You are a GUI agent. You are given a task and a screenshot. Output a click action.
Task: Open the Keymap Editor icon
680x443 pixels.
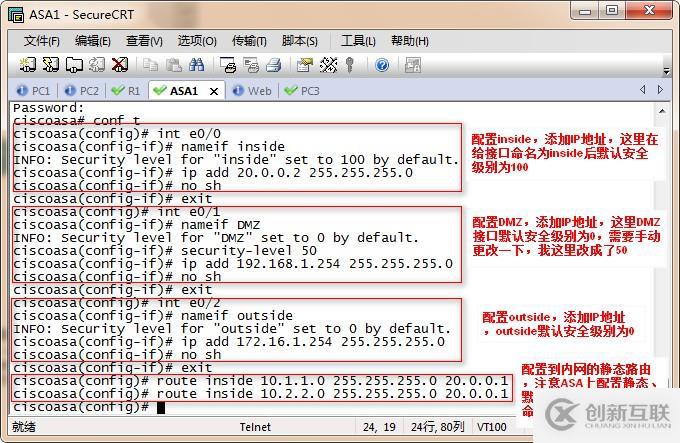pos(328,65)
